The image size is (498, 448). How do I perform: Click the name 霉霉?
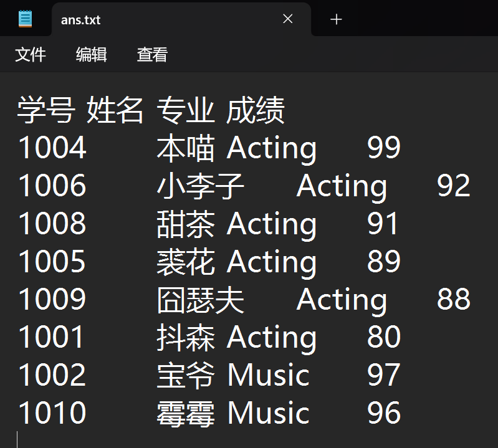(186, 412)
